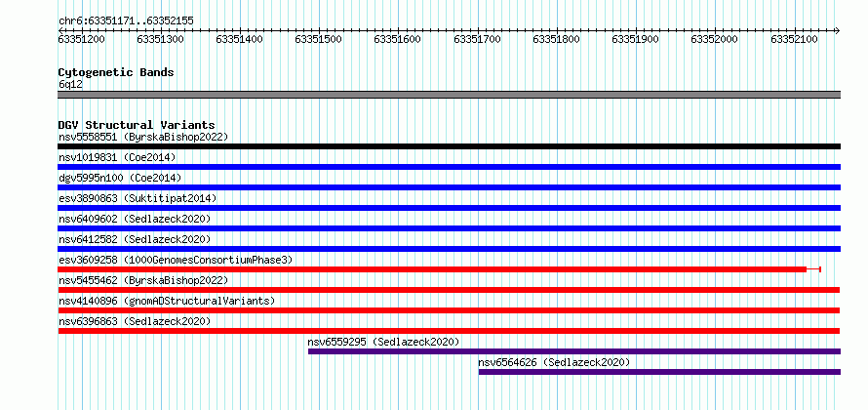
Task: Select the blue dgv5995n100 variant bar
Action: 449,187
